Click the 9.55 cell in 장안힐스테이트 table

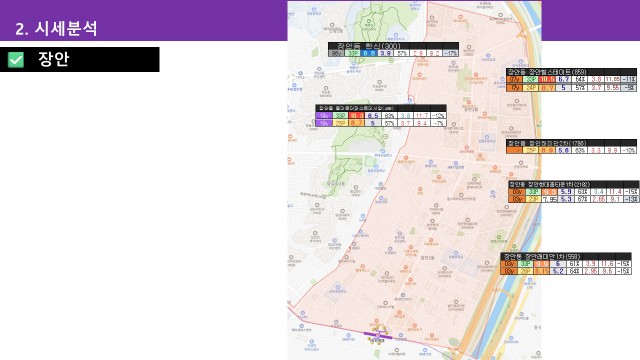[x=612, y=88]
